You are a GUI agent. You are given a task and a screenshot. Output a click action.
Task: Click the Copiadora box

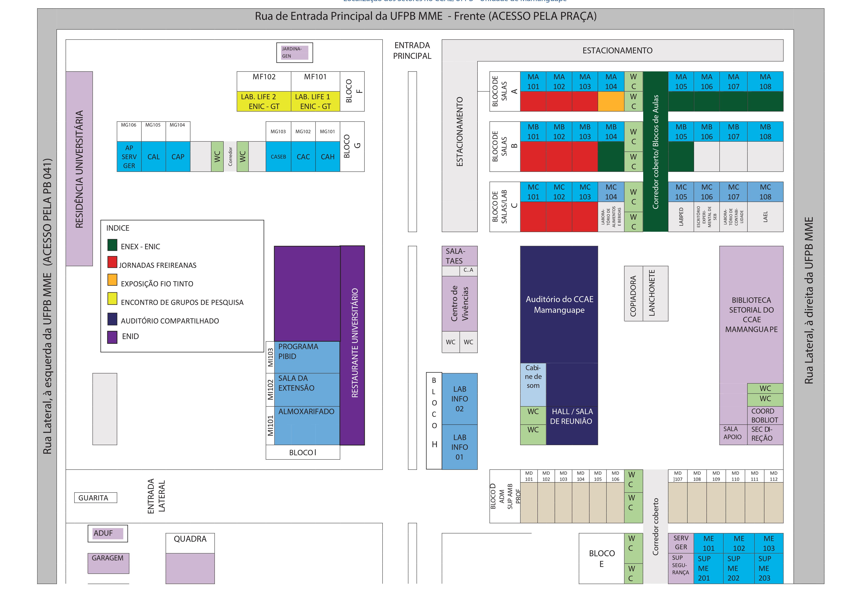[633, 294]
